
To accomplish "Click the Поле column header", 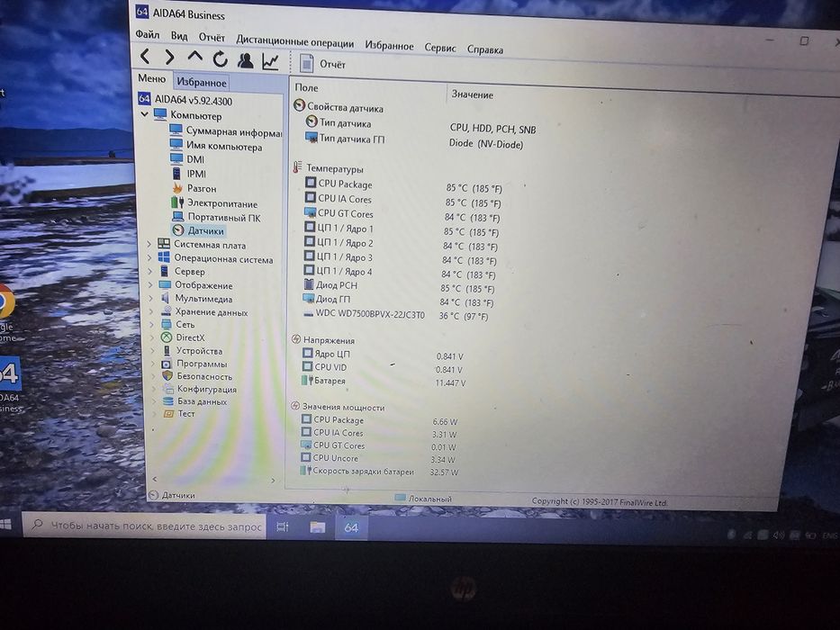I will [x=306, y=87].
